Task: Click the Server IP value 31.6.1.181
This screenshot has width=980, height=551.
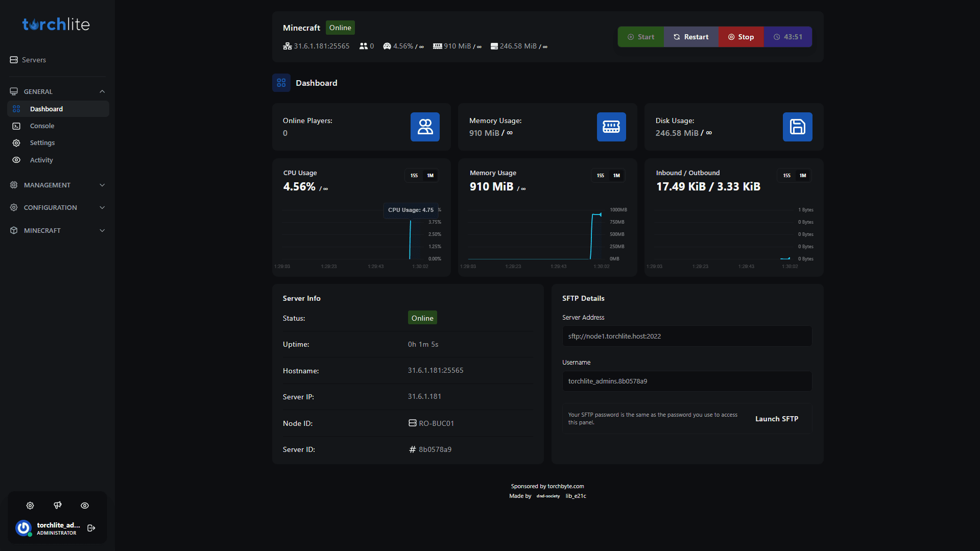Action: coord(424,396)
